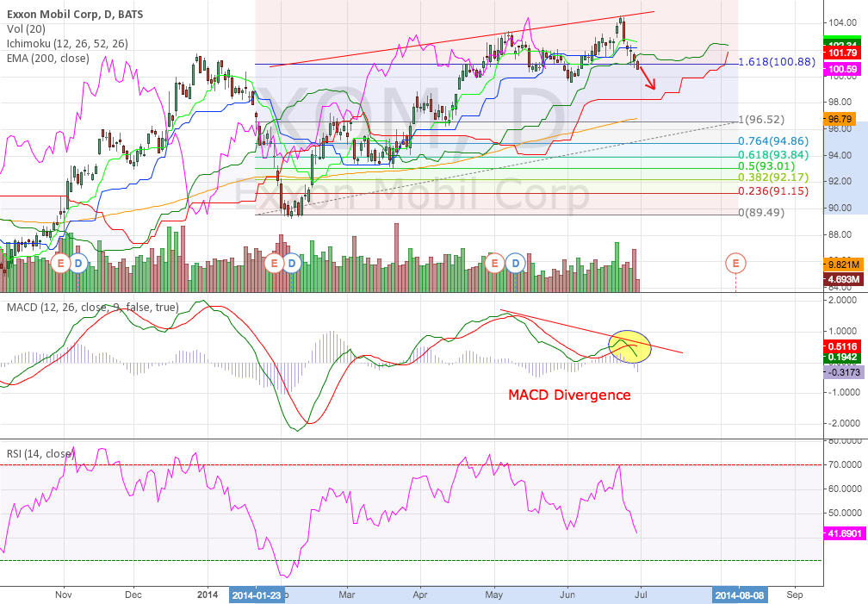Click the 104.00 price axis value
868x604 pixels.
(844, 22)
